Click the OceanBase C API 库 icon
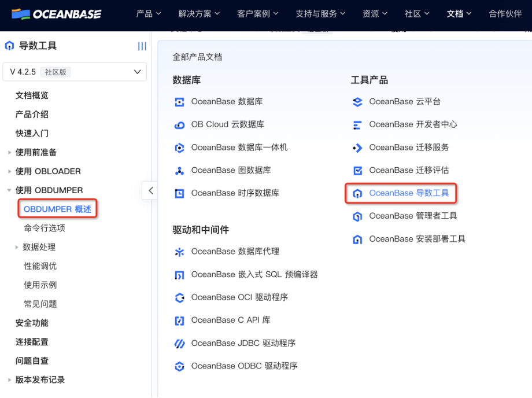Screen dimensions: 532x398 [179, 320]
